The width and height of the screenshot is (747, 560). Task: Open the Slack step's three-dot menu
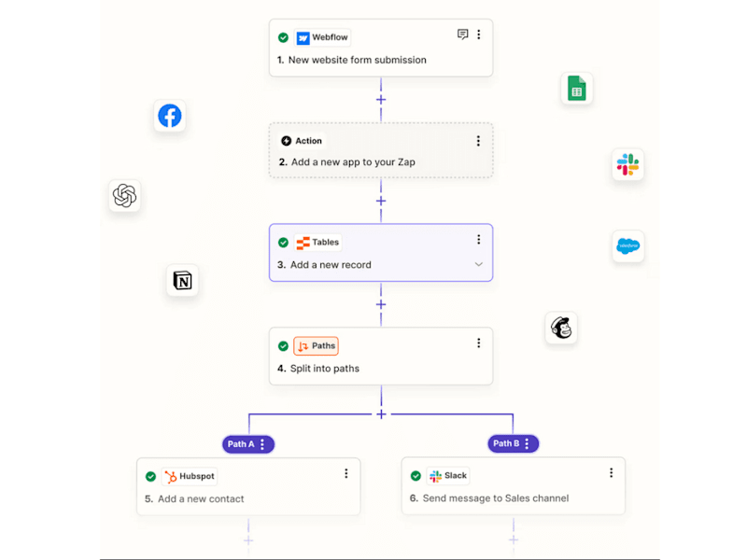click(x=612, y=473)
